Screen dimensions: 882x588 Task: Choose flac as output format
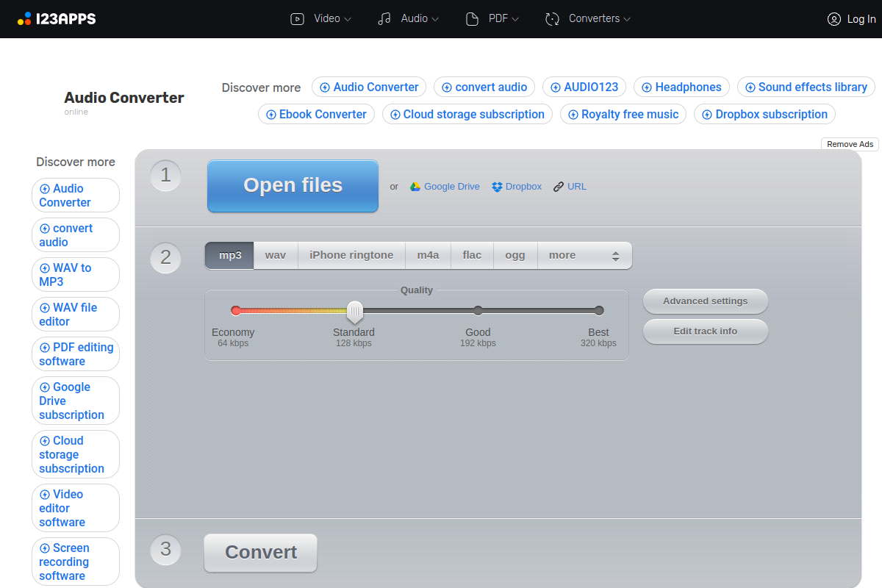(471, 255)
